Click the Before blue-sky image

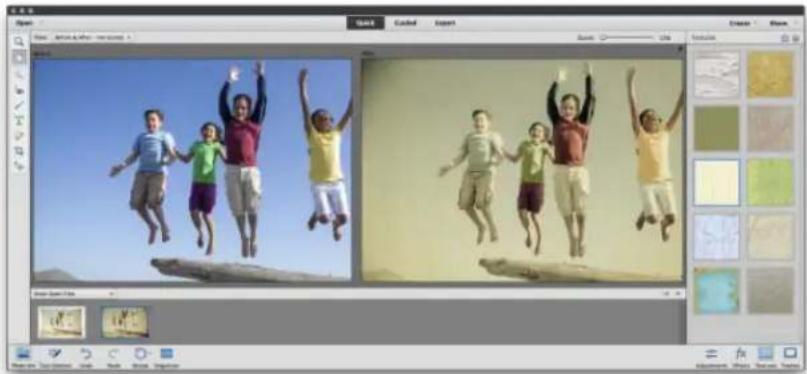[x=192, y=170]
